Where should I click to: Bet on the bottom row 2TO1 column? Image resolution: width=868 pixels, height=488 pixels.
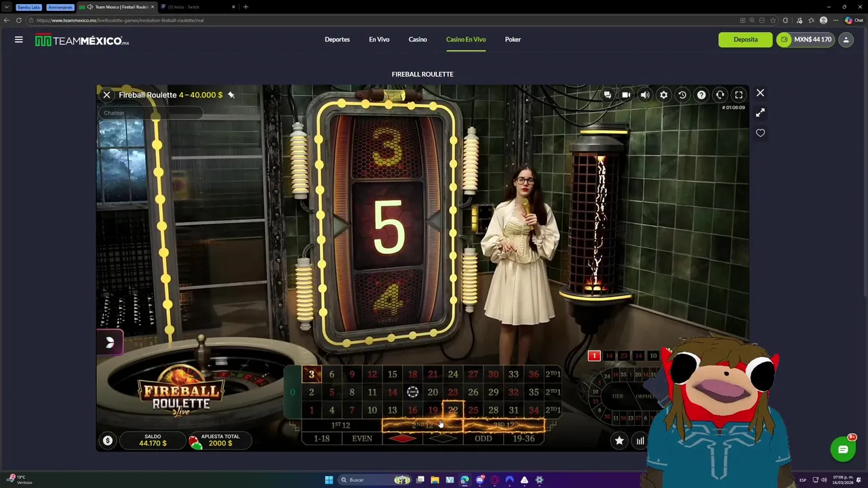click(x=553, y=409)
